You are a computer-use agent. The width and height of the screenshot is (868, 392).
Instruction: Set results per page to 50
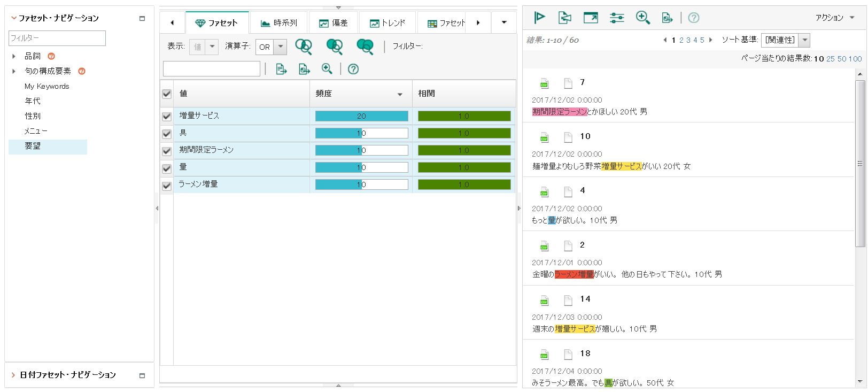coord(842,59)
